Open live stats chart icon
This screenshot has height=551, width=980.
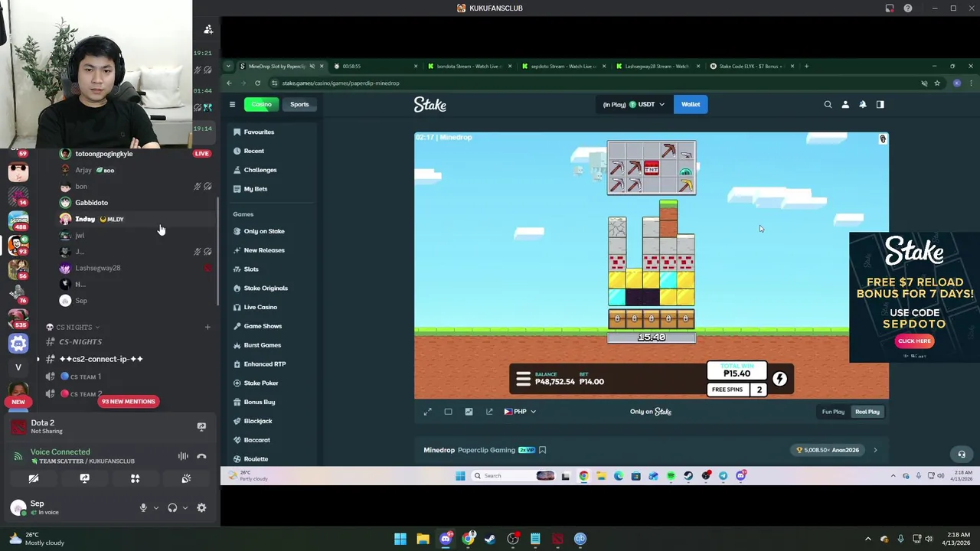click(x=469, y=412)
